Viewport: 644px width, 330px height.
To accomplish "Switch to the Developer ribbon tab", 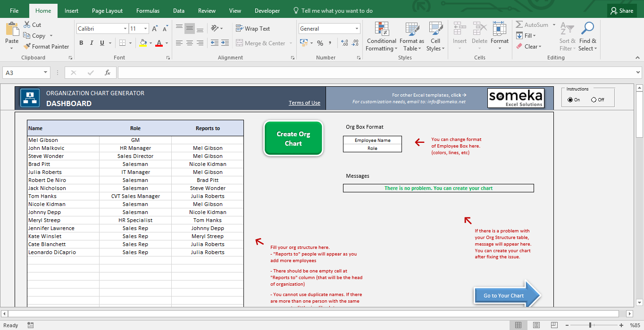I will coord(267,10).
